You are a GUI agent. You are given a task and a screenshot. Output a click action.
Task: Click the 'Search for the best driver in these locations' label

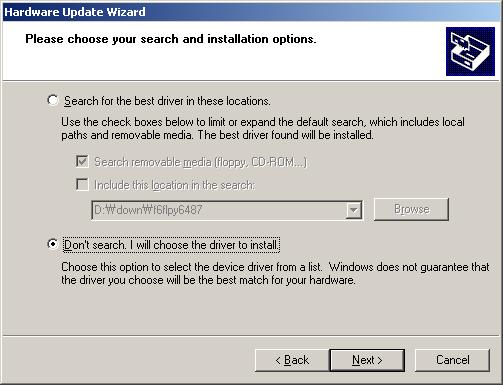pyautogui.click(x=167, y=101)
